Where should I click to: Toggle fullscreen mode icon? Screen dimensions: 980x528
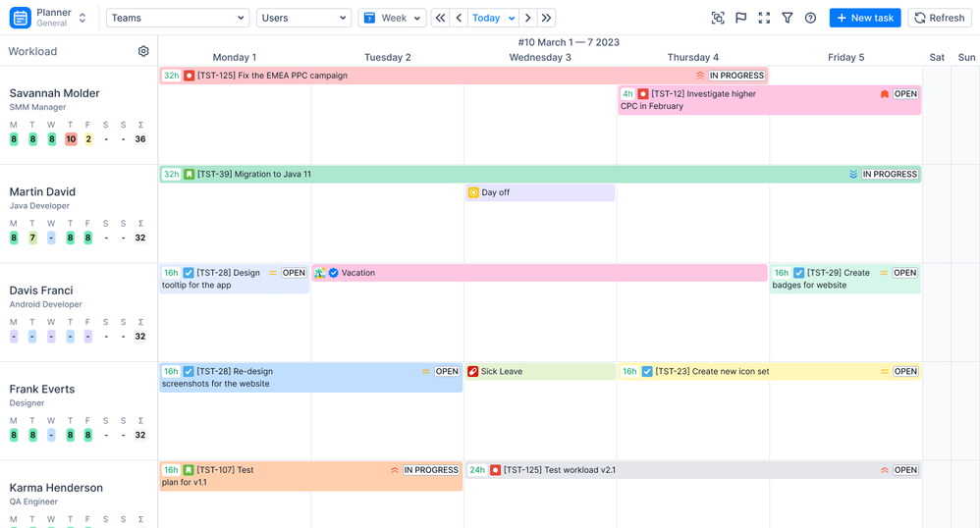coord(764,18)
